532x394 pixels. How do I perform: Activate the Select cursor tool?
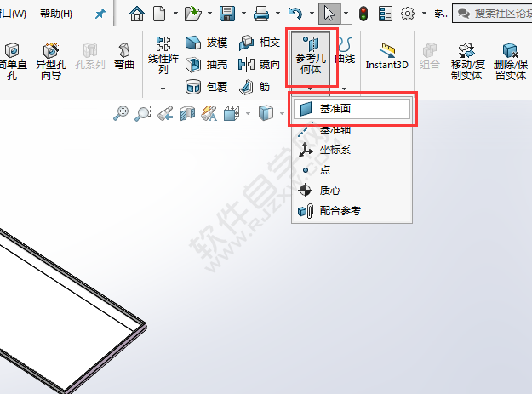click(329, 14)
